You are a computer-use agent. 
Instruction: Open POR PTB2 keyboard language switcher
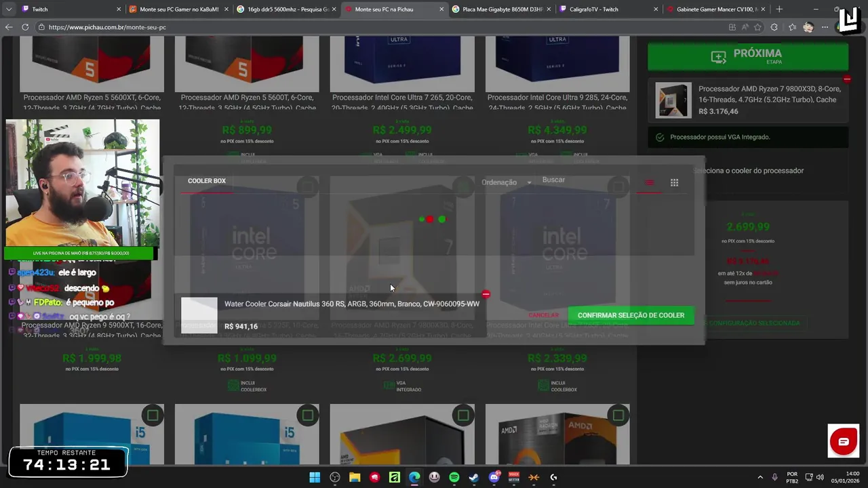point(792,477)
